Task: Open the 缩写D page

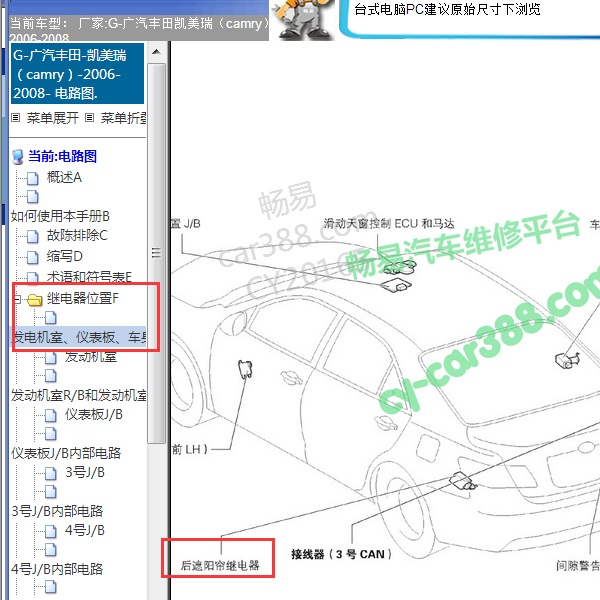Action: coord(64,256)
